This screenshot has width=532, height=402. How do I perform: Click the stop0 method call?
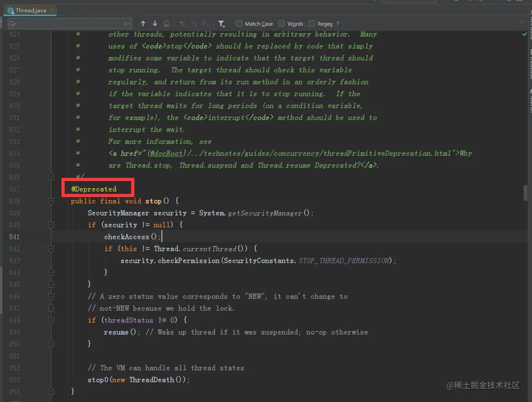(98, 380)
